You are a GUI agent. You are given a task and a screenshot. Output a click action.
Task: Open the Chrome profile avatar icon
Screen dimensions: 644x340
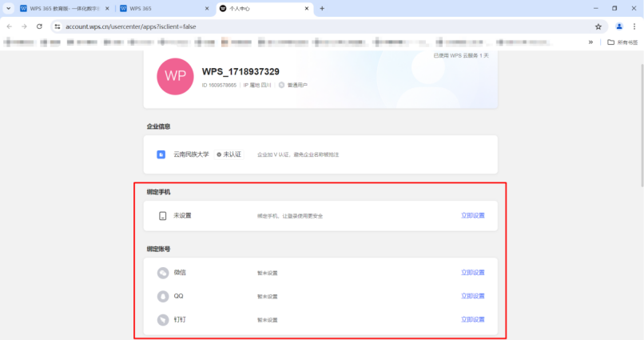(619, 26)
